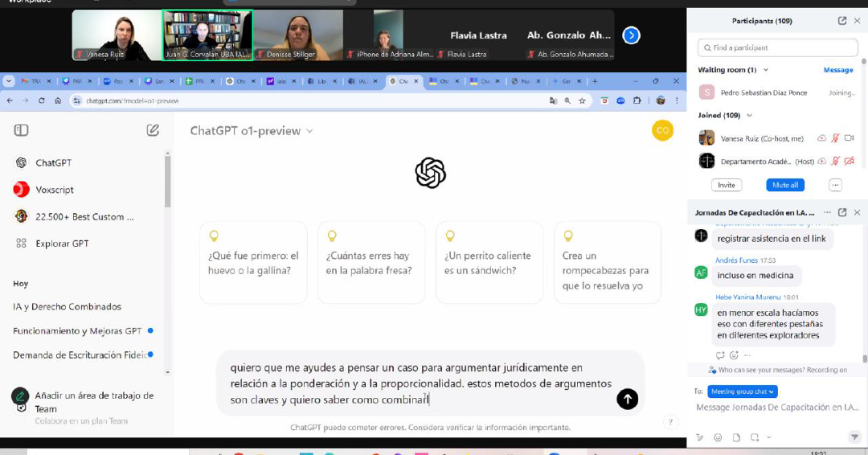Screen dimensions: 868x455
Task: Click the Mute all button
Action: point(785,185)
